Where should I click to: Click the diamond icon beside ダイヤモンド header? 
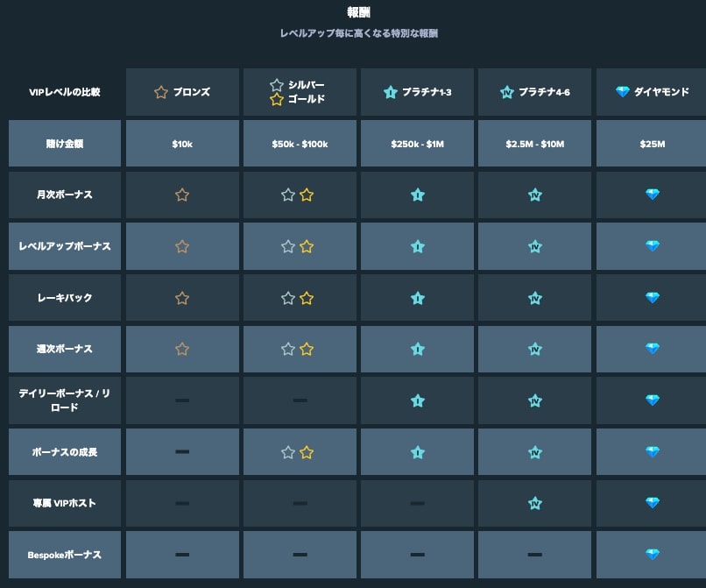623,92
